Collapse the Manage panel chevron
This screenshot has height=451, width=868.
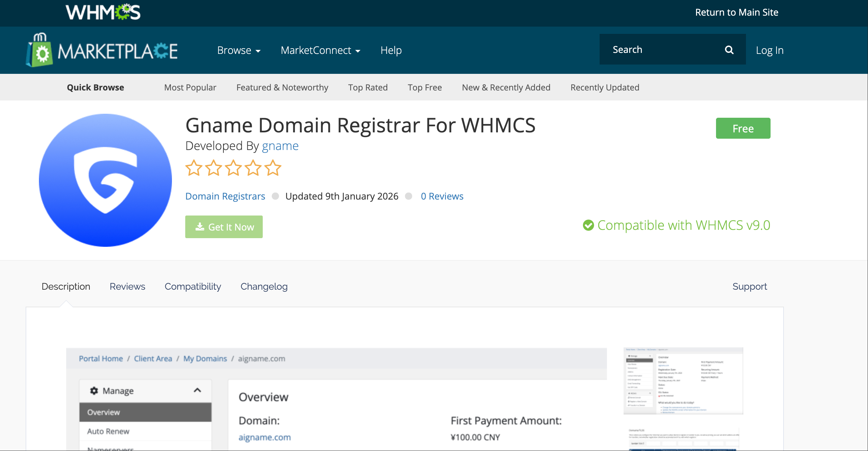click(198, 390)
